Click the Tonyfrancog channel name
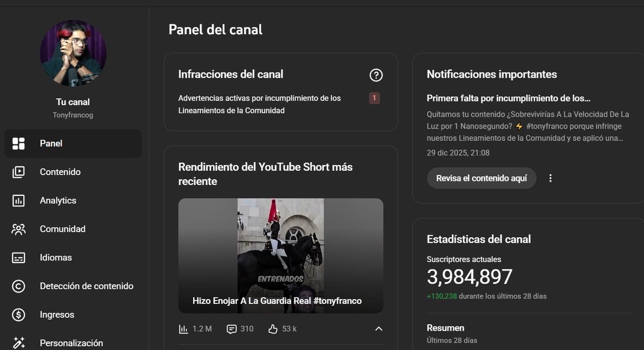 point(73,115)
